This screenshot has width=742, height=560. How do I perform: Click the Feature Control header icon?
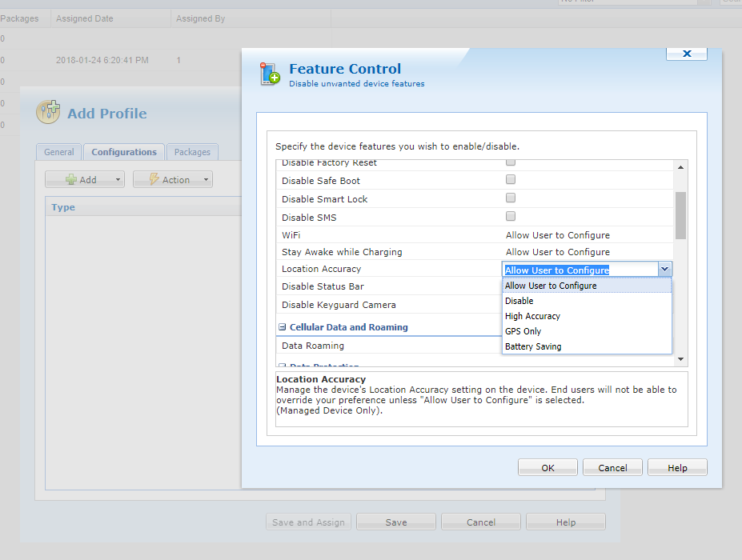pyautogui.click(x=270, y=74)
